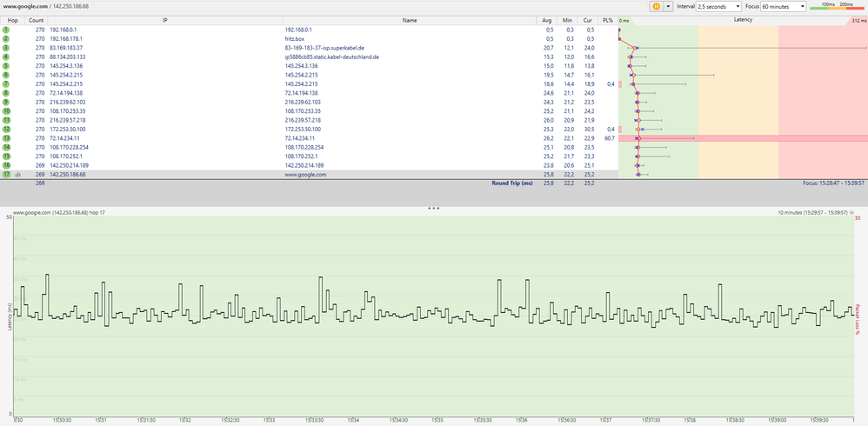Sort by the Name column header
The width and height of the screenshot is (868, 426).
[x=410, y=21]
